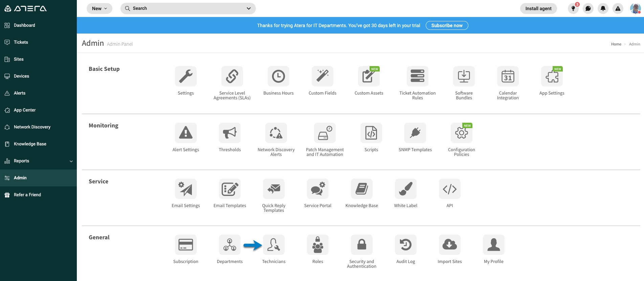This screenshot has width=644, height=281.
Task: Open Security and Authentication lock icon
Action: click(x=362, y=245)
